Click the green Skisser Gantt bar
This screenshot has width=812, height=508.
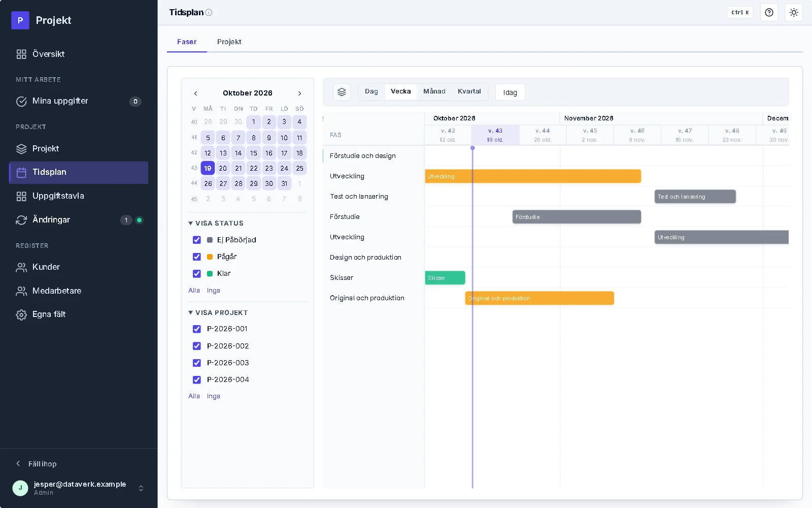pyautogui.click(x=445, y=278)
